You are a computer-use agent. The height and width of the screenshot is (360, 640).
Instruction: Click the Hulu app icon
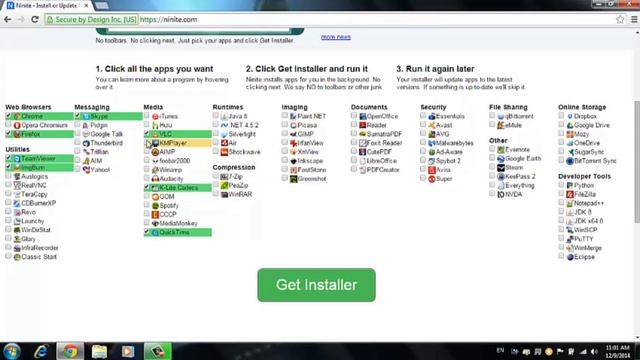tap(155, 125)
